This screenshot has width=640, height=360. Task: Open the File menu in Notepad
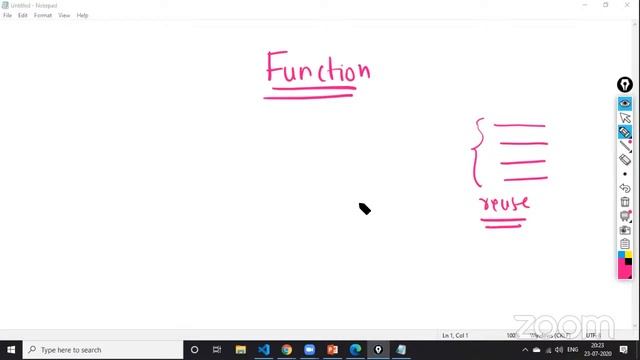point(7,15)
